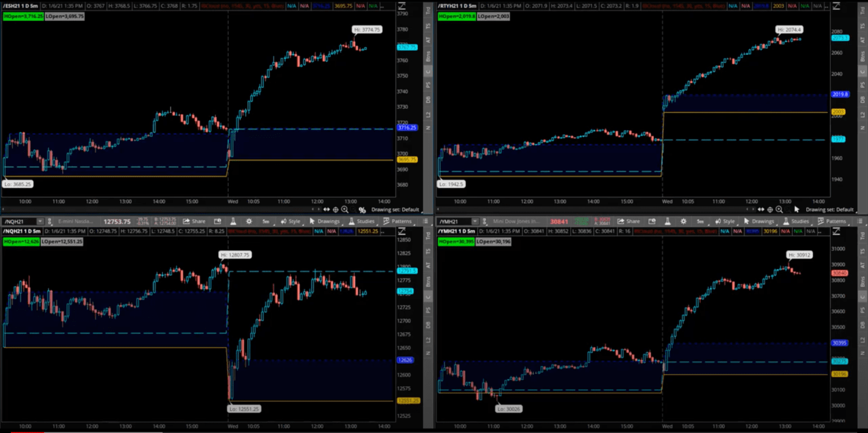Open the Drawings menu in the /NQH21 toolbar

[x=325, y=221]
